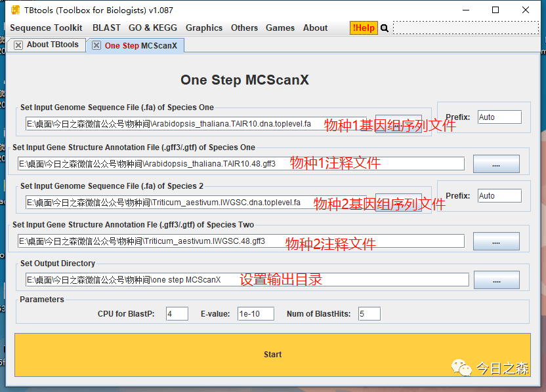Click the Species Two annotation file path field
Viewport: 546px width, 392px height.
(241, 241)
